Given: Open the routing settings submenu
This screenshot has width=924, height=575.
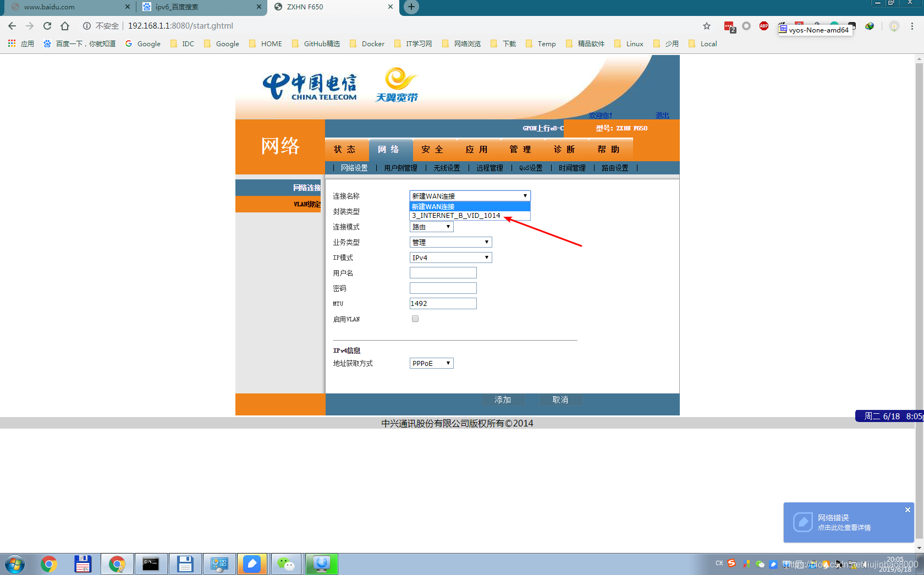Looking at the screenshot, I should 615,168.
